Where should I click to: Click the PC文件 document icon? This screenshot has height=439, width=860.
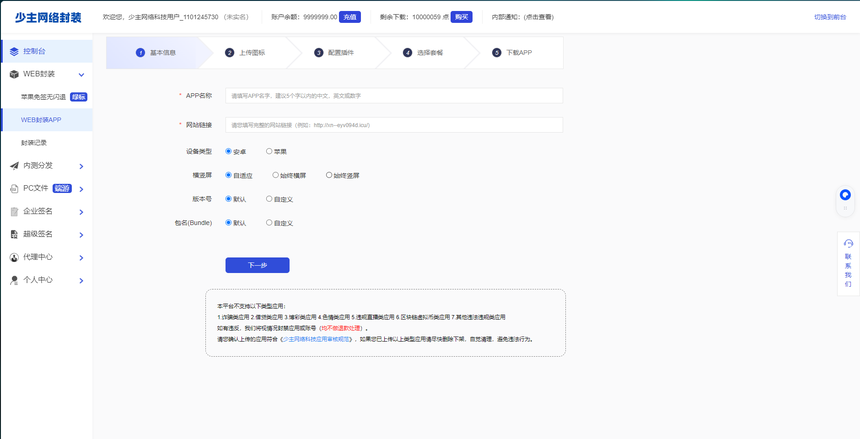pos(13,188)
